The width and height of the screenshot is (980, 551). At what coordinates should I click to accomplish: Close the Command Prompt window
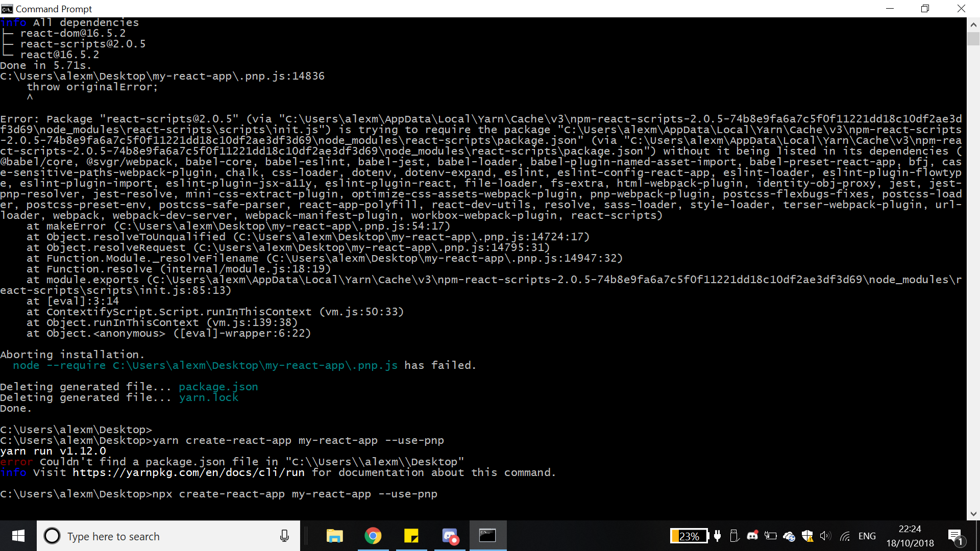pyautogui.click(x=961, y=9)
